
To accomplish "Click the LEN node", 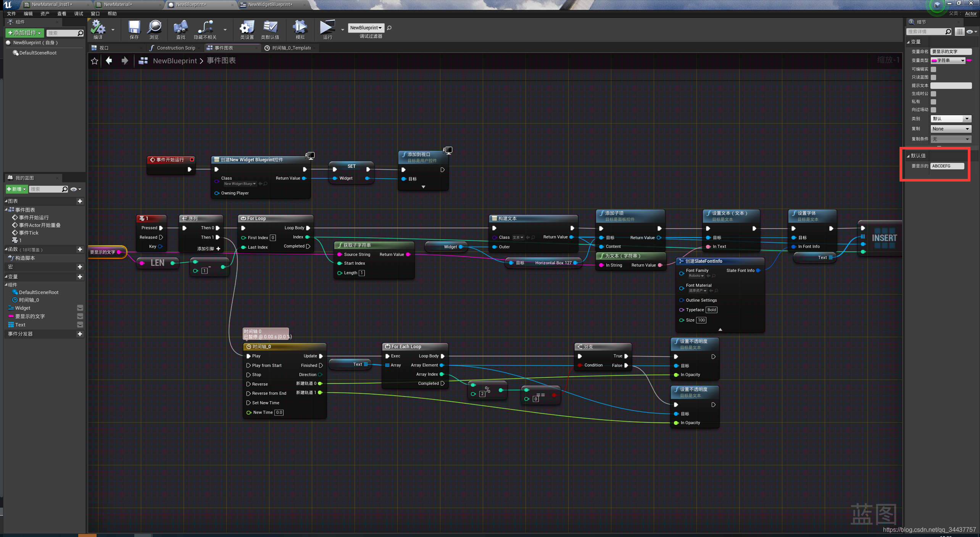I will [x=158, y=263].
